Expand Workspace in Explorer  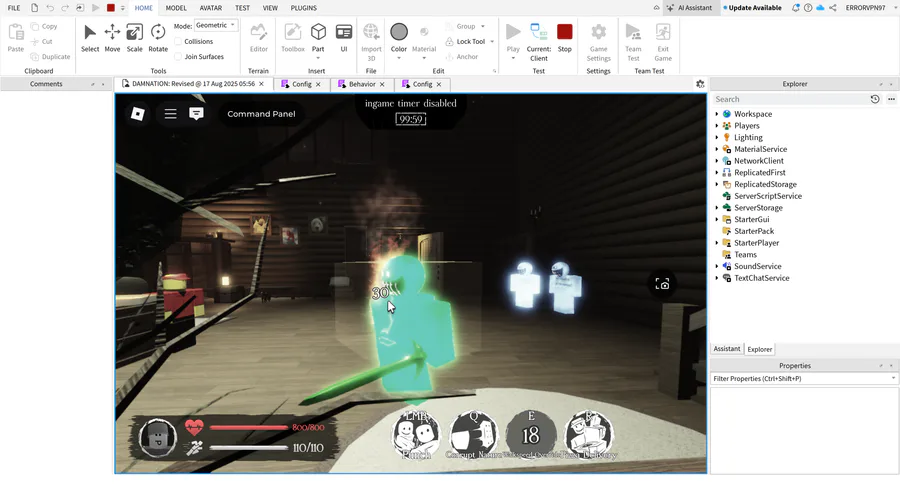coord(716,114)
